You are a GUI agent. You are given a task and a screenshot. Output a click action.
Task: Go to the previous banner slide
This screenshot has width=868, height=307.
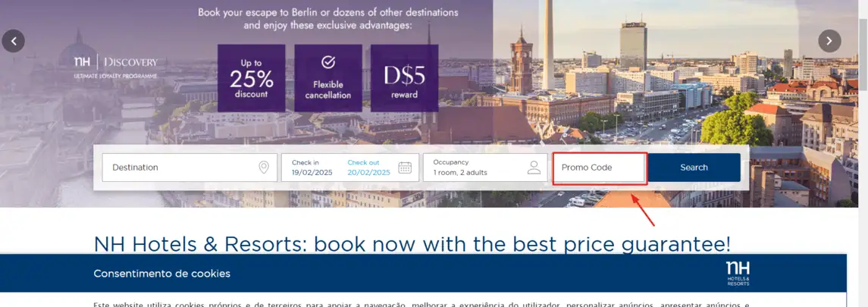coord(14,41)
